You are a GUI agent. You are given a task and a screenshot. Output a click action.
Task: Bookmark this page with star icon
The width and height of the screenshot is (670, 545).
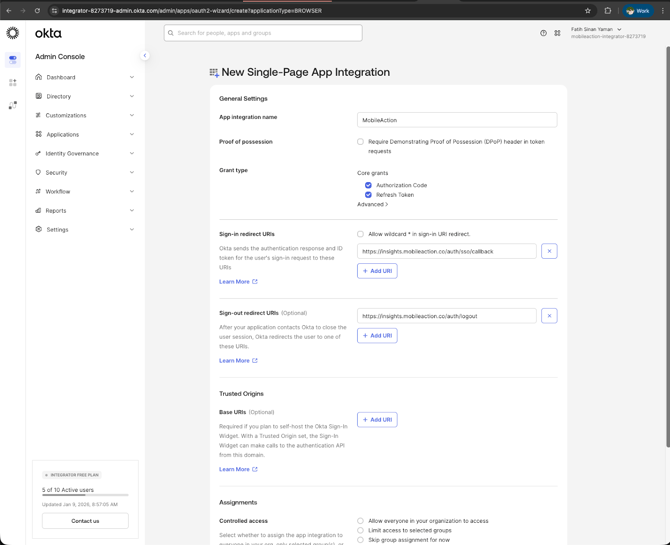(x=588, y=11)
